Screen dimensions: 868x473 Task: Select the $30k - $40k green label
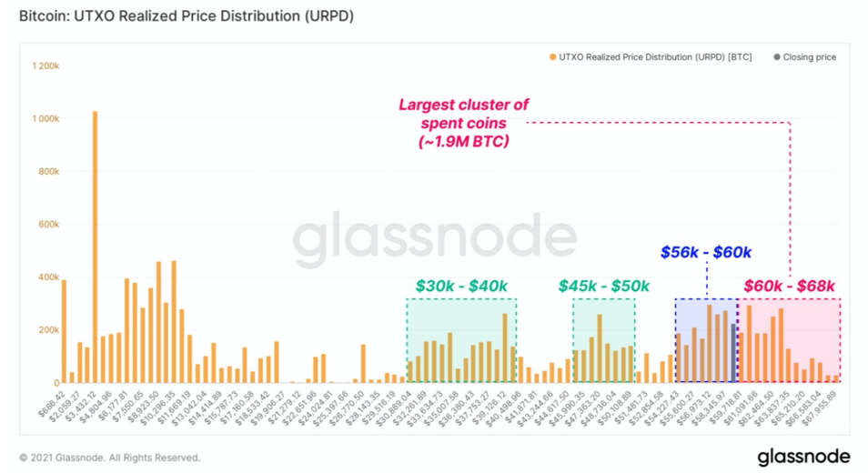[461, 286]
